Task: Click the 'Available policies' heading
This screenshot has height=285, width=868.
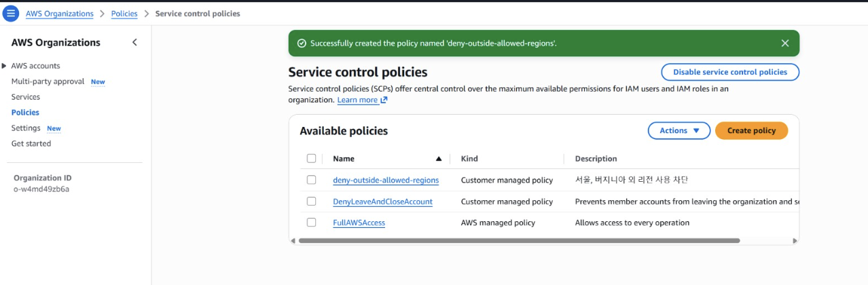Action: (x=344, y=131)
